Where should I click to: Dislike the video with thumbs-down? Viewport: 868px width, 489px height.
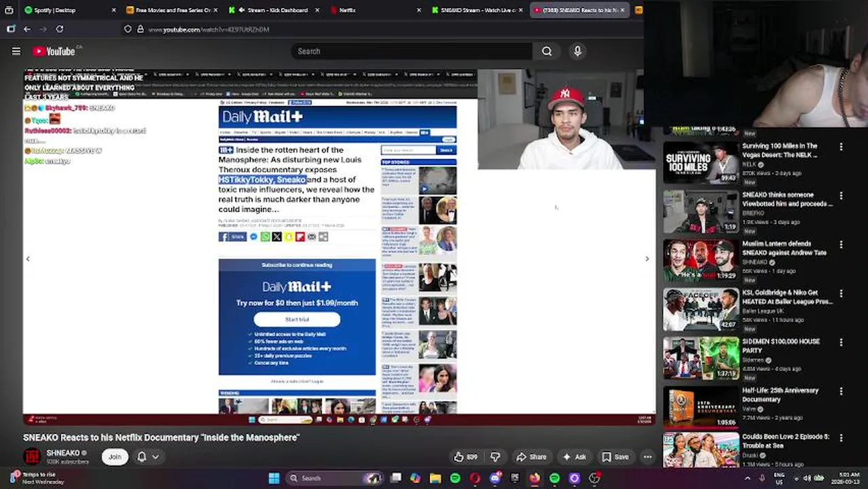(x=495, y=457)
